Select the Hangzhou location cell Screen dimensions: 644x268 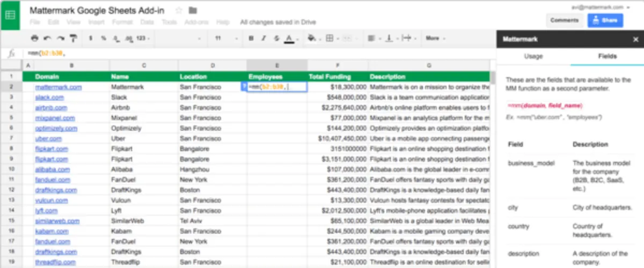pyautogui.click(x=213, y=169)
